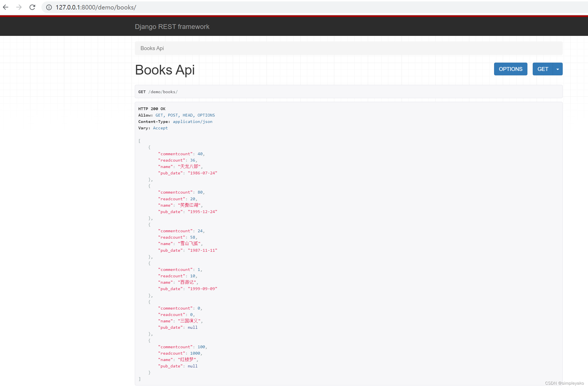Click the GET /demo/books/ request line
The width and height of the screenshot is (588, 388).
pos(158,92)
